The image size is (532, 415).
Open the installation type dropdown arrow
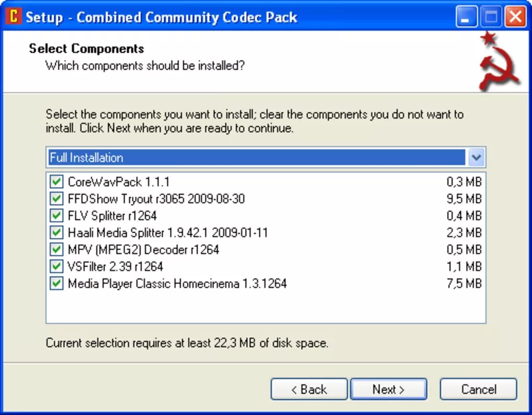tap(477, 157)
